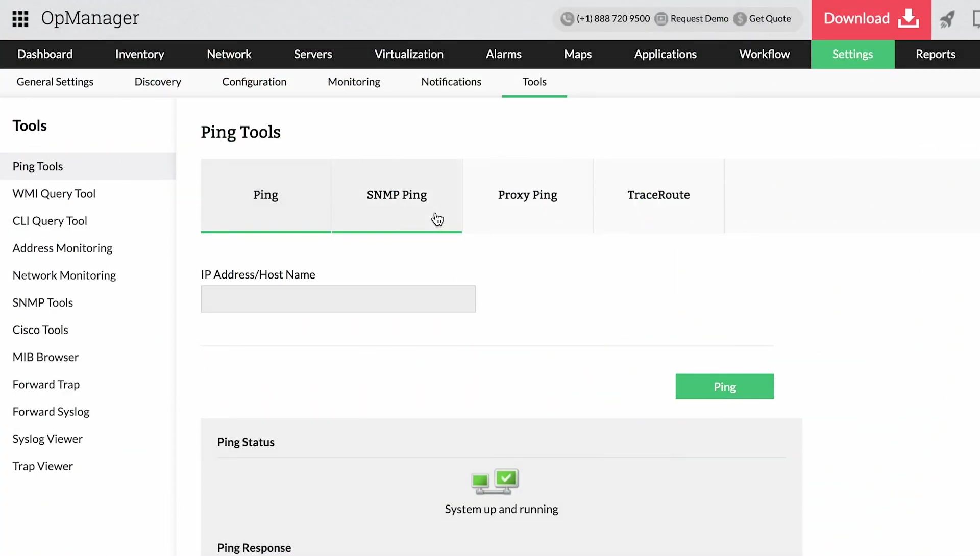This screenshot has width=980, height=556.
Task: Switch to the Notifications sub-tab
Action: (x=451, y=82)
